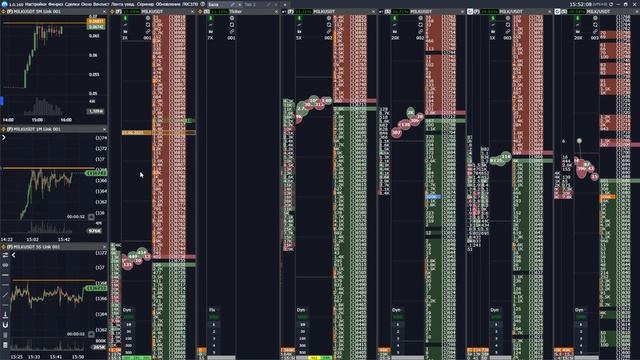Switch to the Tab 2 workspace tab
The height and width of the screenshot is (360, 640).
coord(250,4)
